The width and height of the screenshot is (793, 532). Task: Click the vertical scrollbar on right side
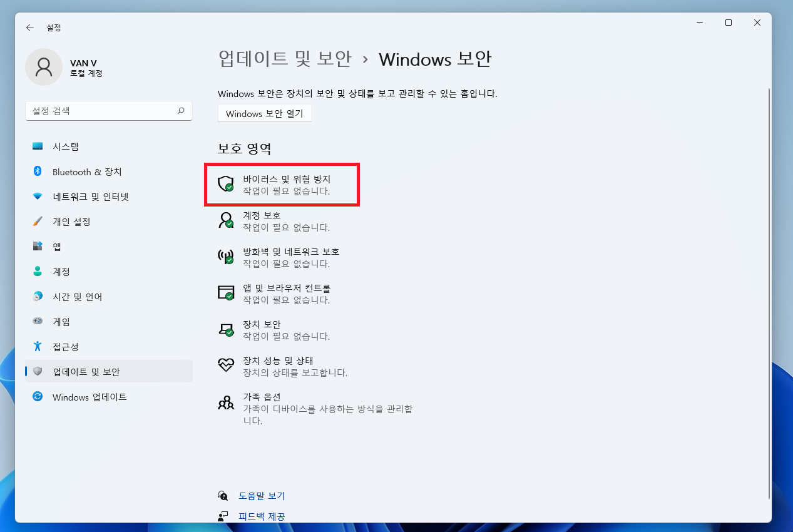(769, 293)
